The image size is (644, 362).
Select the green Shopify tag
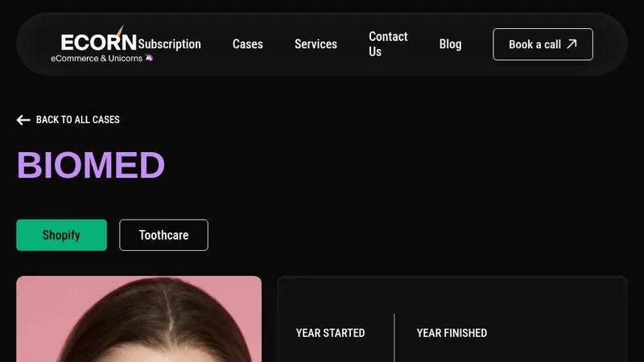[62, 235]
